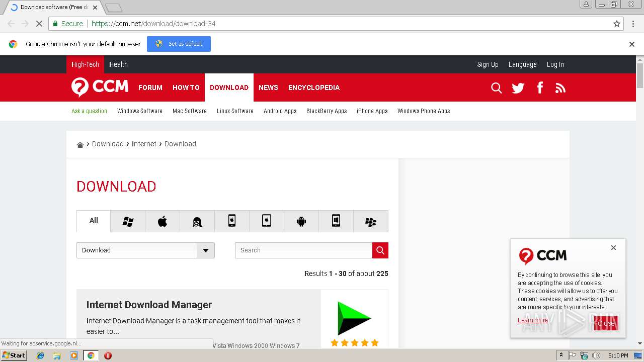The width and height of the screenshot is (644, 362).
Task: Click Learn more in cookie notice
Action: pos(533,320)
